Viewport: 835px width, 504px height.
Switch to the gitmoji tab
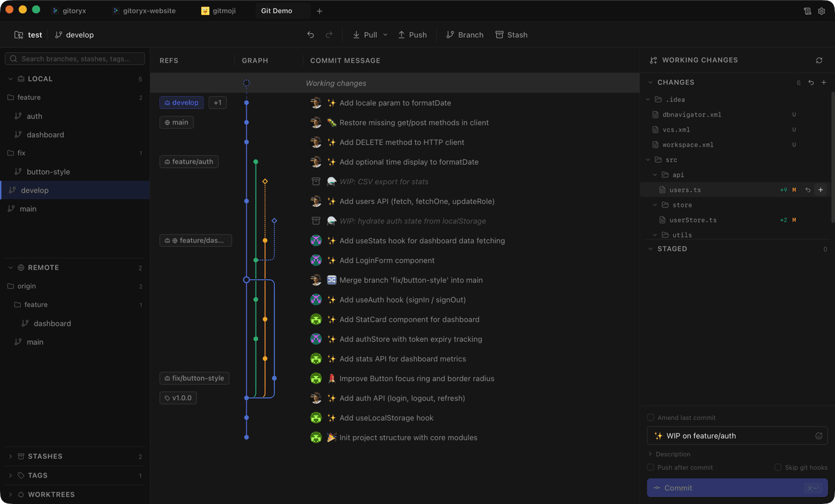[219, 11]
